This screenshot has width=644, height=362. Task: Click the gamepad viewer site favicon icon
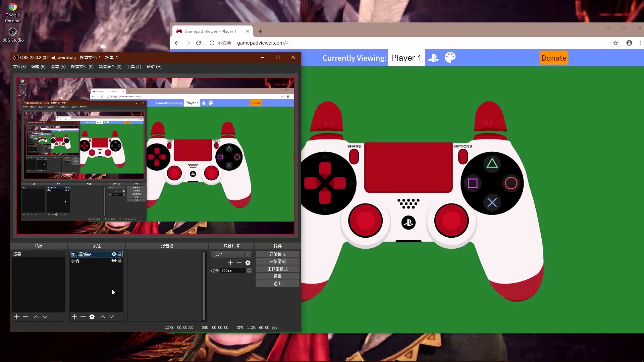click(179, 31)
